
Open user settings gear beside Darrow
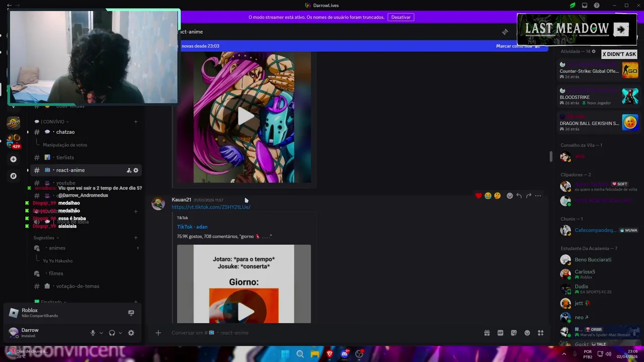(131, 333)
